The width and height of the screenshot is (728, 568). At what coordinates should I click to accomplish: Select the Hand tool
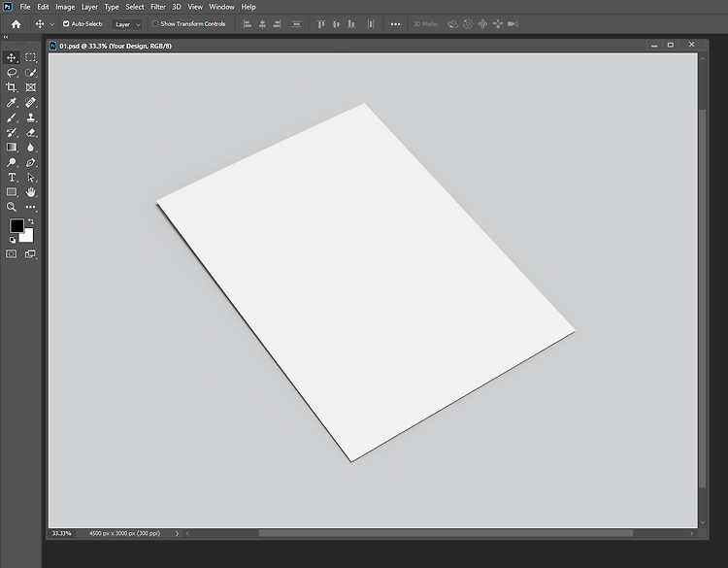[x=31, y=192]
